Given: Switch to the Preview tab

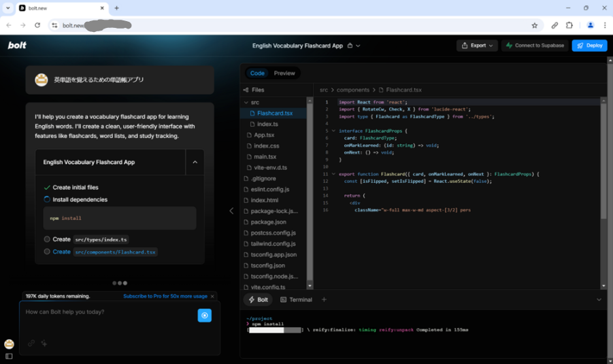Looking at the screenshot, I should coord(284,73).
